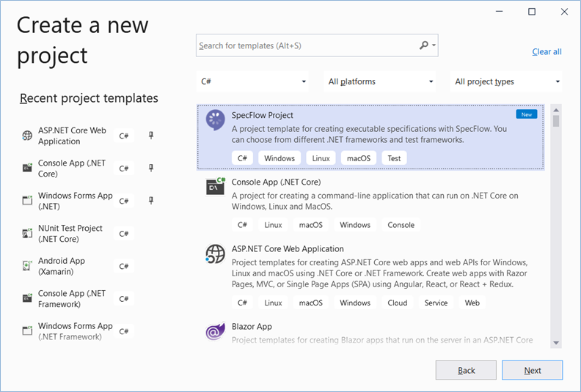Click the Service tag under ASP.NET Core
Screen dimensions: 581x392
tap(436, 303)
